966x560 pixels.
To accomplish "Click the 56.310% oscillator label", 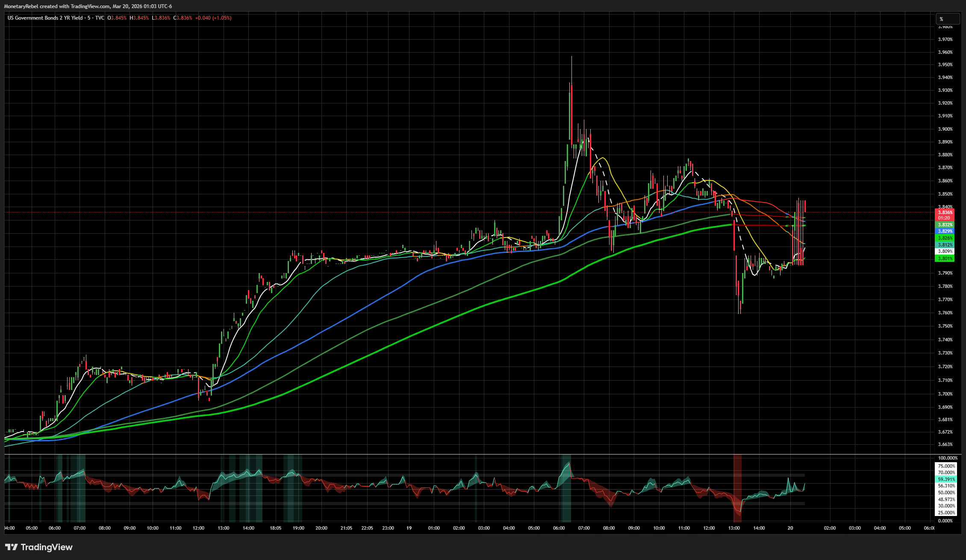I will click(x=946, y=486).
